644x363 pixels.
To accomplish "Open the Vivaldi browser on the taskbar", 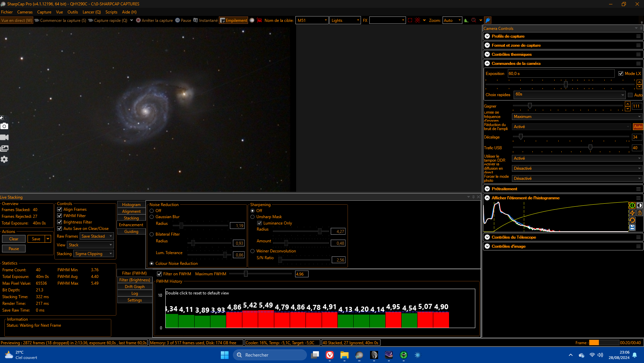I will tap(330, 355).
